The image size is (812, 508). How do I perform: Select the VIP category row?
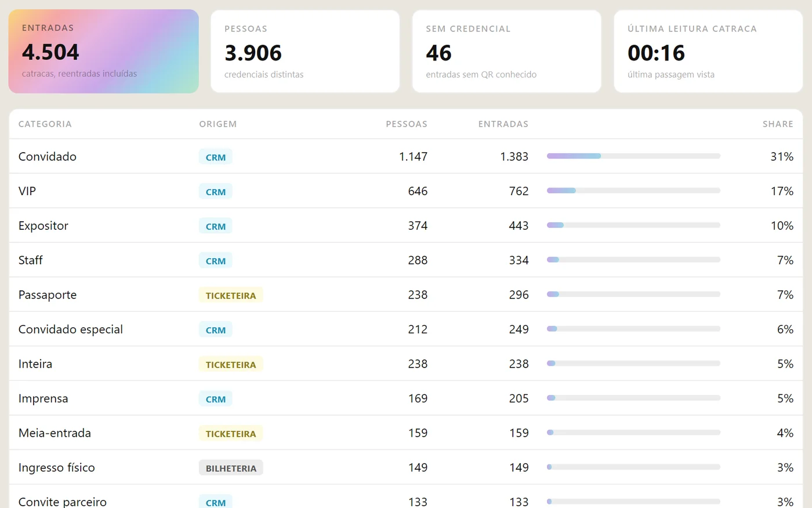coord(406,191)
